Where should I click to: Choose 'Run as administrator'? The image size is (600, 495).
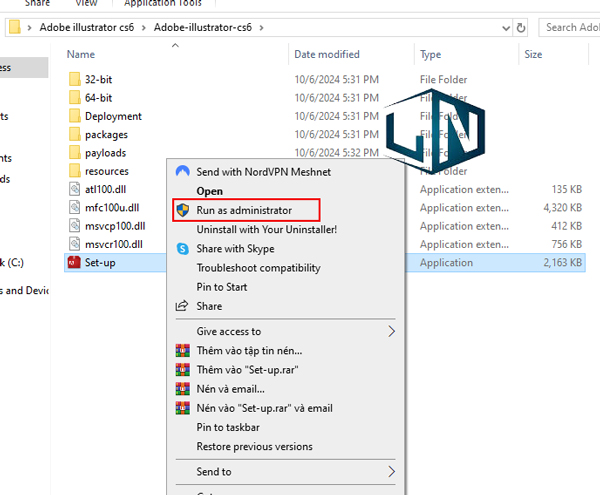point(244,210)
